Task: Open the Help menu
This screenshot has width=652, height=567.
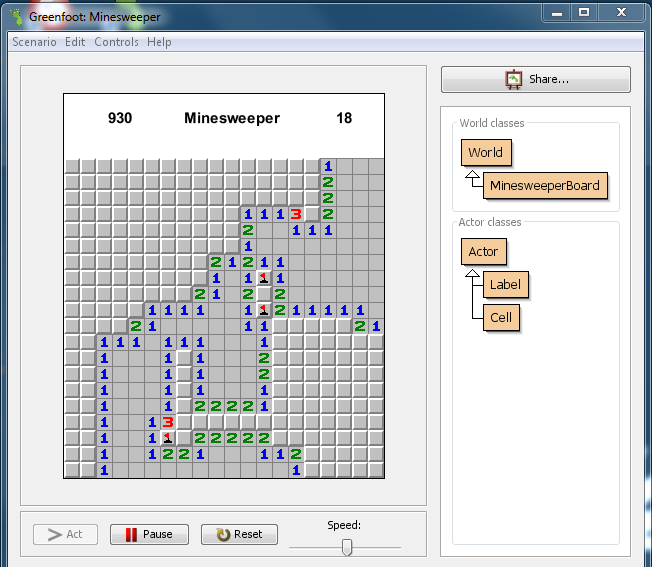Action: [x=159, y=42]
